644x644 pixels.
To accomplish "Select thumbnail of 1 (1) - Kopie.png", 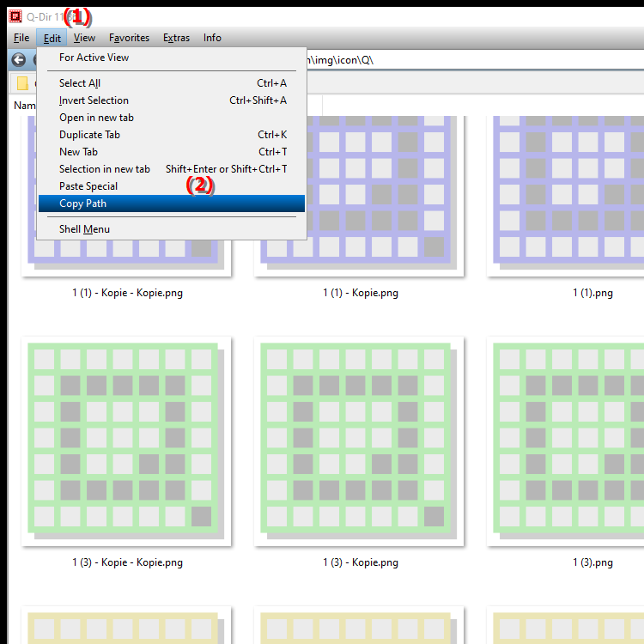I will coord(359,197).
